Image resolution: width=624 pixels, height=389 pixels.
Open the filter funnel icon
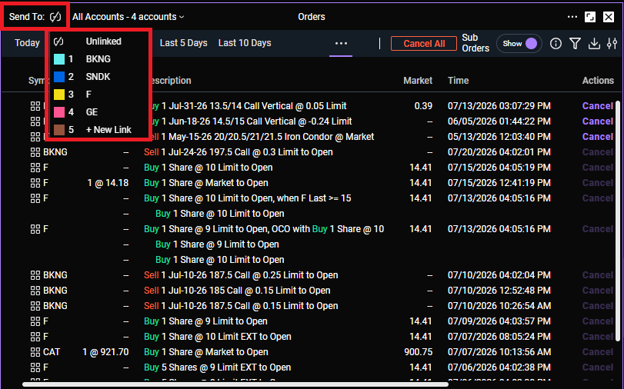[x=575, y=43]
